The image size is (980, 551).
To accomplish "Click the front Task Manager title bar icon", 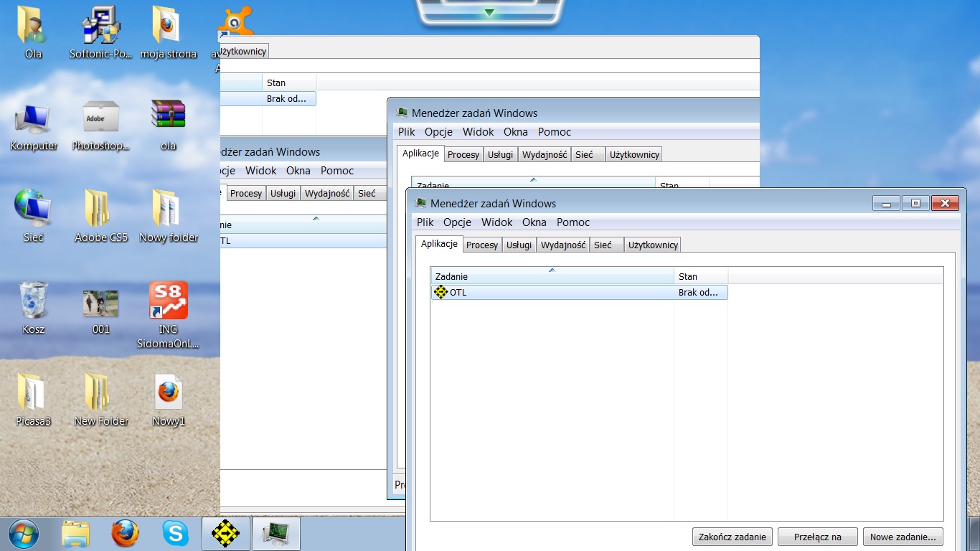I will (420, 203).
